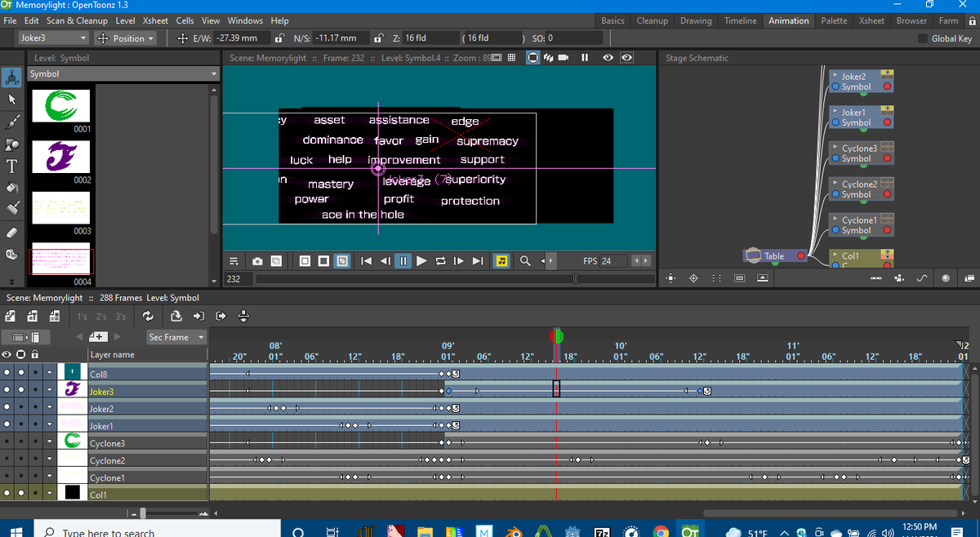Viewport: 980px width, 537px height.
Task: Click Play button in viewer
Action: 421,261
